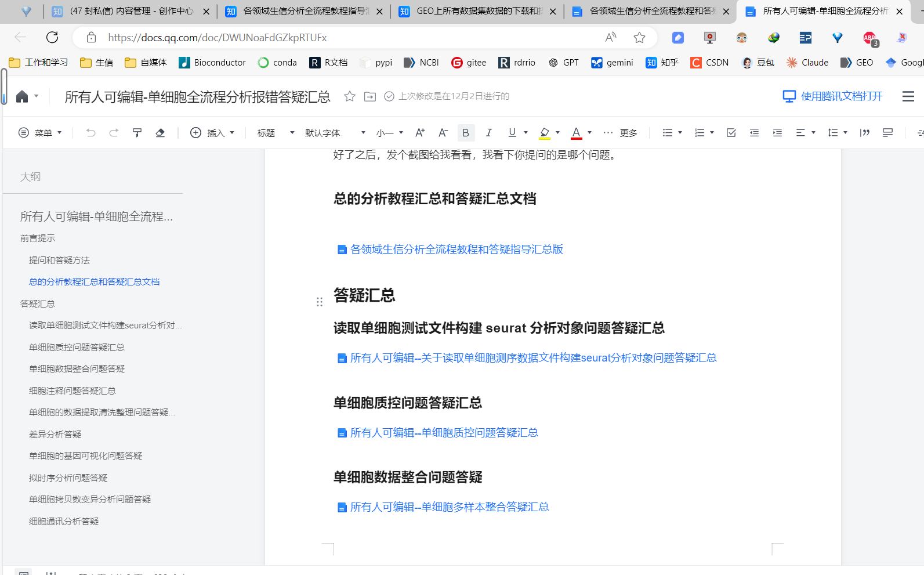Open the 标题 paragraph style dropdown
The height and width of the screenshot is (575, 924).
click(x=276, y=133)
